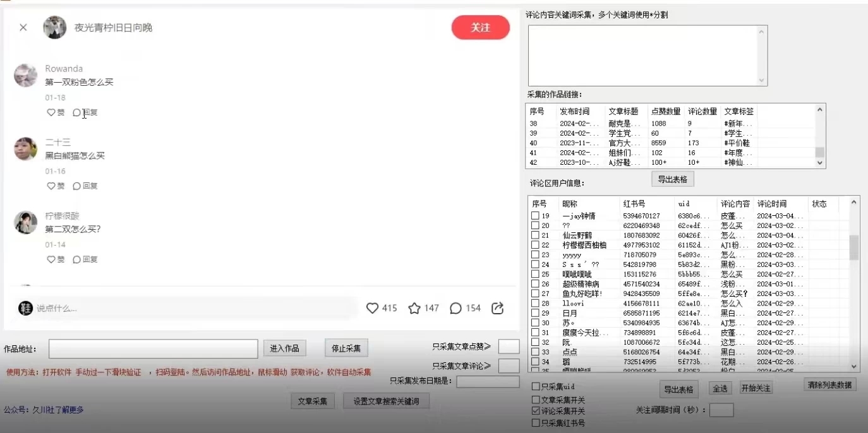Open 柠檬很酸's profile avatar
The height and width of the screenshot is (433, 868).
point(25,223)
